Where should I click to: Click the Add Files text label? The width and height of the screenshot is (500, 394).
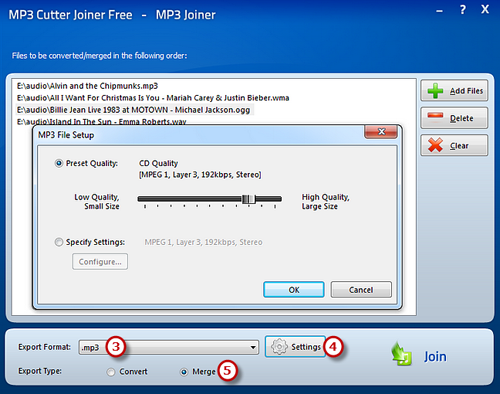(x=466, y=91)
